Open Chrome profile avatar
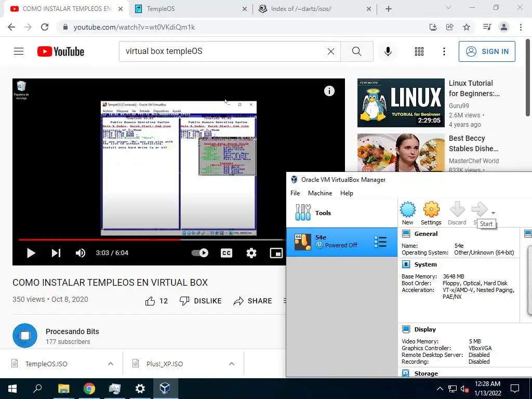The width and height of the screenshot is (532, 399). tap(504, 27)
